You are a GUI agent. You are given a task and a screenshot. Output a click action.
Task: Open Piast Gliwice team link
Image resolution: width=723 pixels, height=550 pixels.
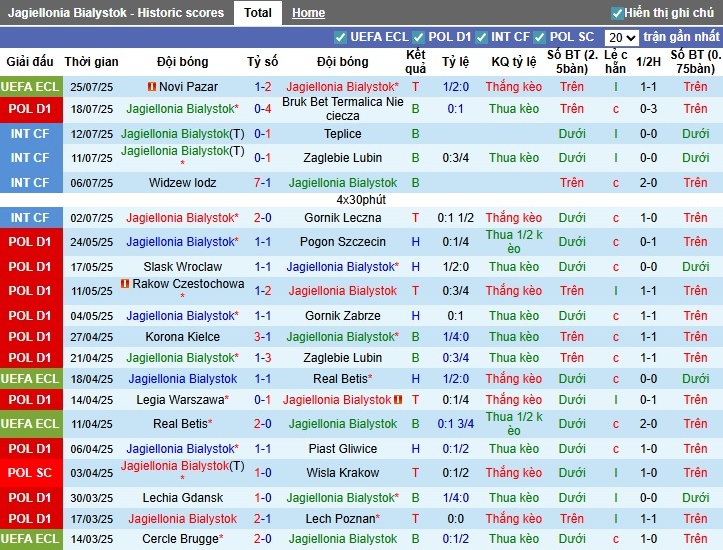click(x=343, y=449)
